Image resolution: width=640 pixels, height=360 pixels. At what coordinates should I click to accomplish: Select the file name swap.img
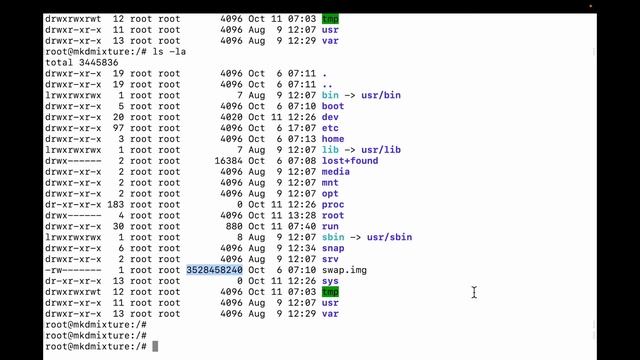click(344, 270)
